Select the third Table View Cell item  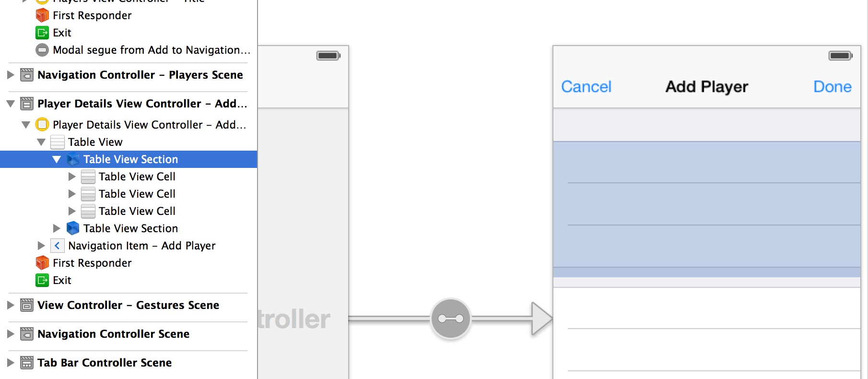tap(137, 211)
